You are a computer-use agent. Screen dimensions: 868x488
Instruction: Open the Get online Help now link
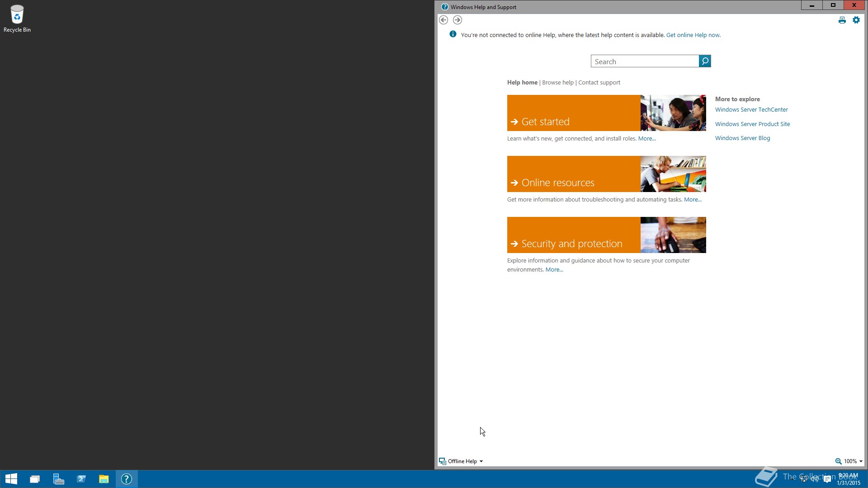click(693, 35)
